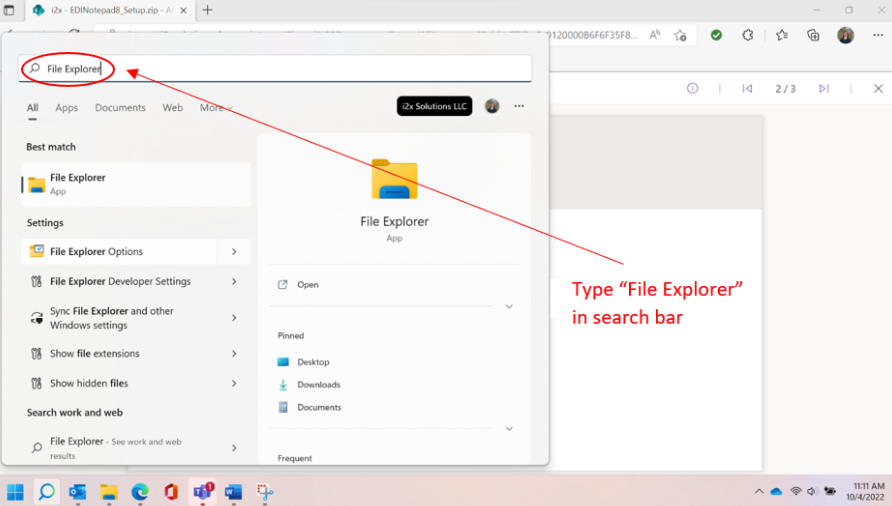Viewport: 892px width, 506px height.
Task: Click inside the File Explorer search field
Action: [275, 69]
